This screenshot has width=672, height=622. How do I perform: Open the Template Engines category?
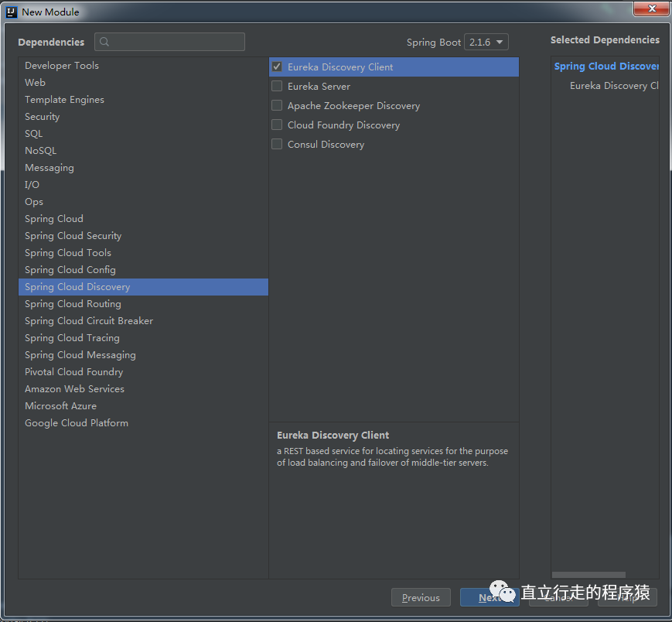click(143, 100)
